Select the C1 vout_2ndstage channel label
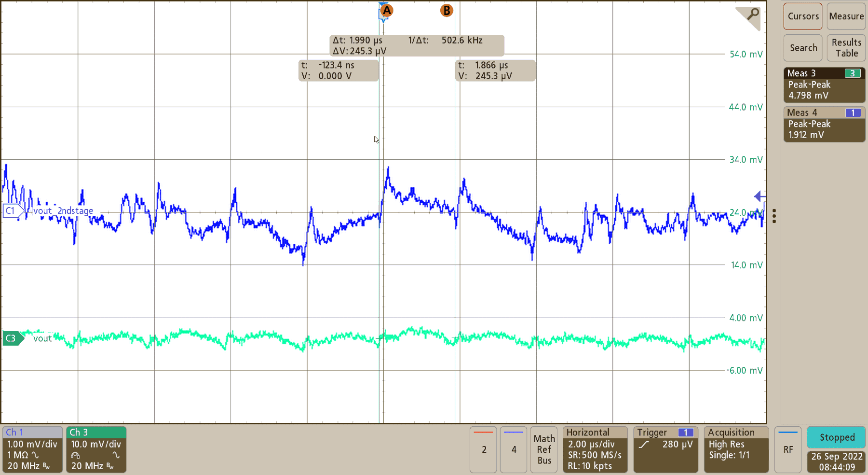Viewport: 868px width, 475px height. [x=11, y=210]
